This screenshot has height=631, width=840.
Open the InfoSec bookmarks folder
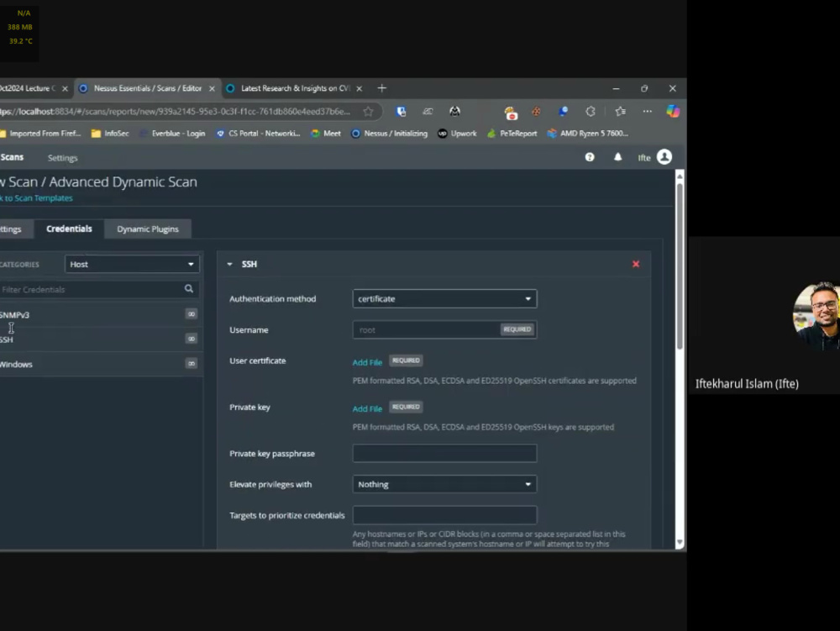pos(110,134)
